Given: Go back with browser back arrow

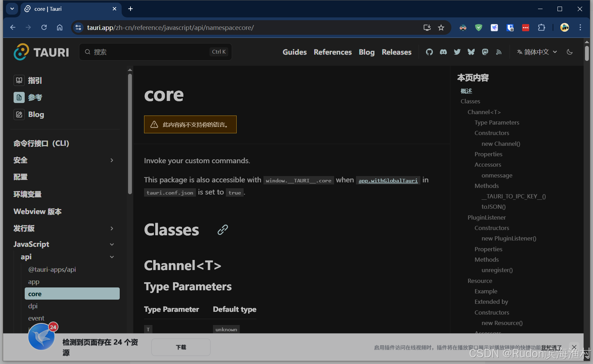Looking at the screenshot, I should (13, 27).
